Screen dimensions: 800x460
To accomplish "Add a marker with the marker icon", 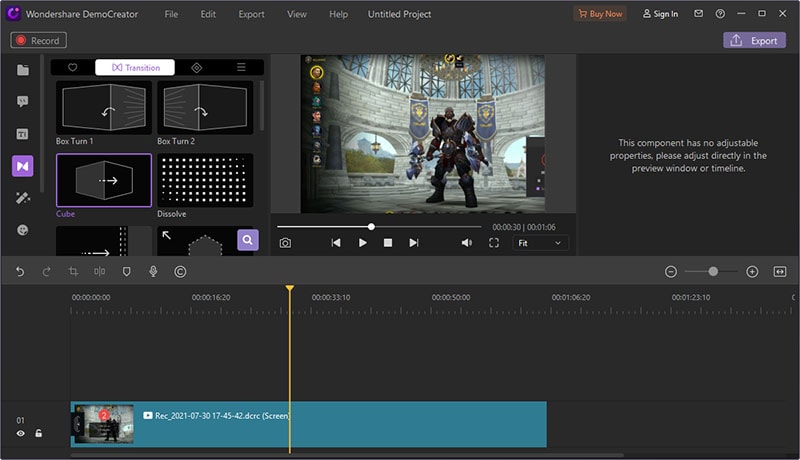I will 126,271.
